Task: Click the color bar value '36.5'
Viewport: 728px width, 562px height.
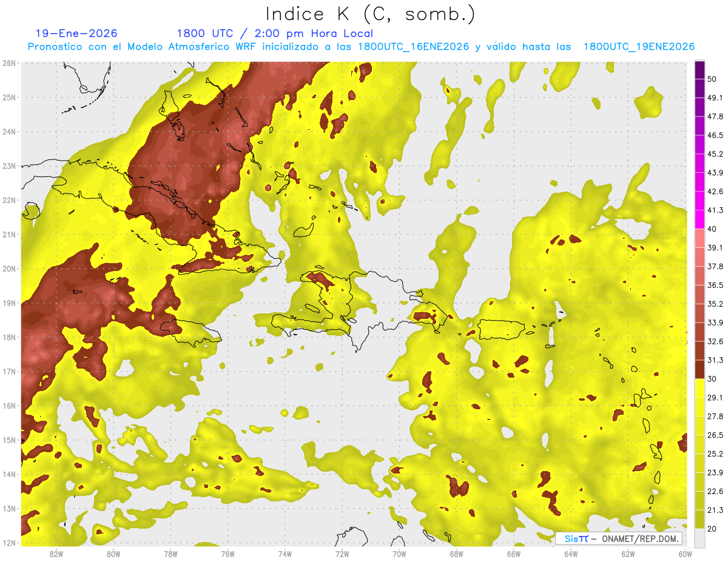Action: (x=715, y=285)
